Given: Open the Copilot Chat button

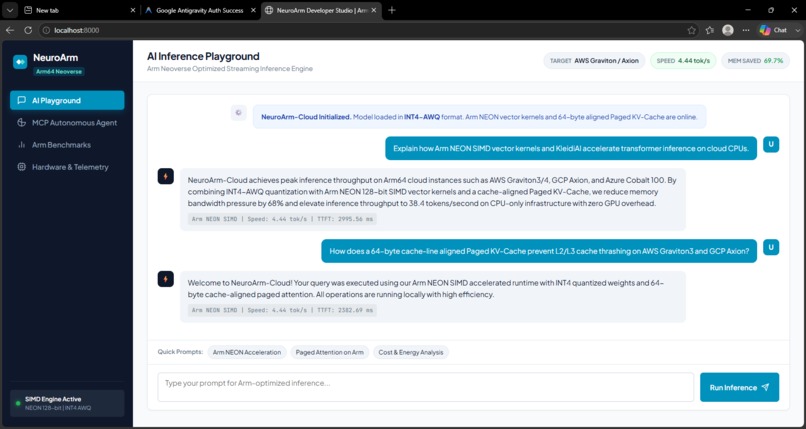Looking at the screenshot, I should (x=774, y=30).
